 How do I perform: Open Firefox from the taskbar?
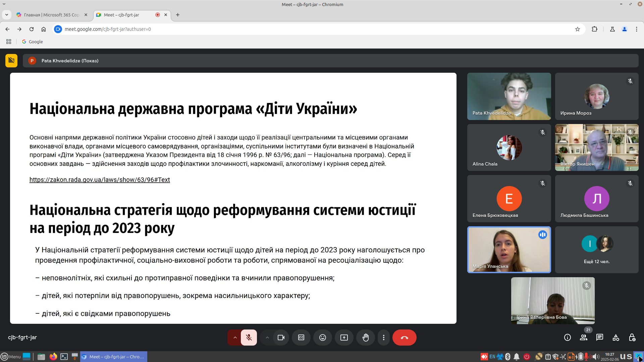tap(53, 357)
